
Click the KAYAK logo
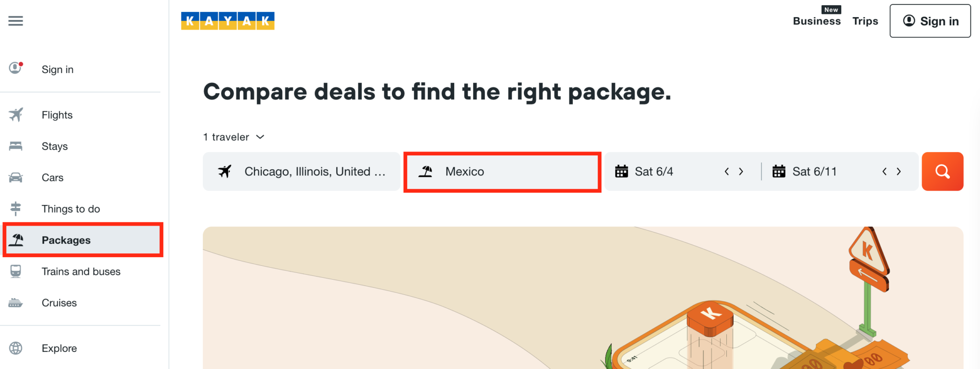[x=227, y=21]
